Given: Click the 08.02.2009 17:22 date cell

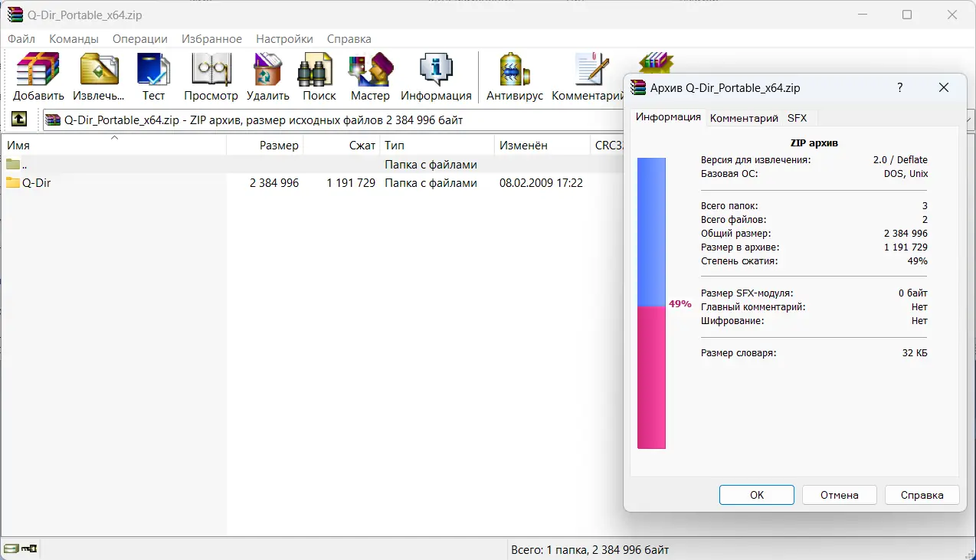Looking at the screenshot, I should [x=541, y=183].
